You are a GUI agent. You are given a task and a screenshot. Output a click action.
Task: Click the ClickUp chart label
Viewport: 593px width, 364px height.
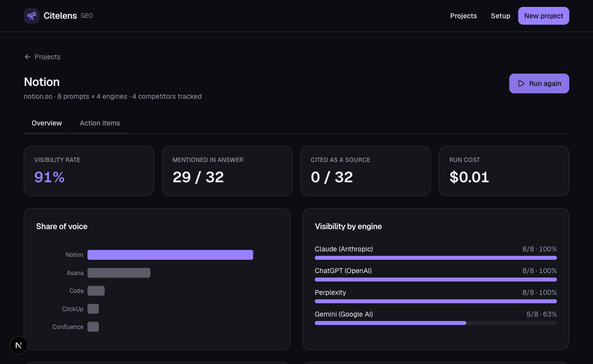coord(73,309)
